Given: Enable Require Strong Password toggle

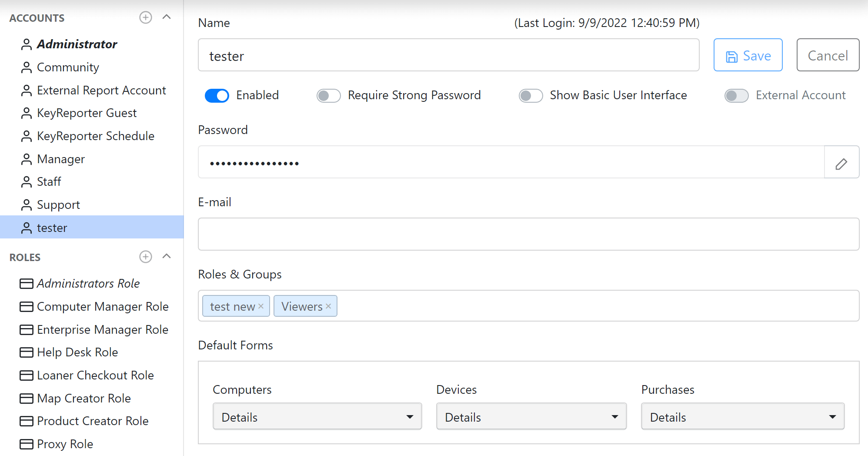Looking at the screenshot, I should coord(328,95).
